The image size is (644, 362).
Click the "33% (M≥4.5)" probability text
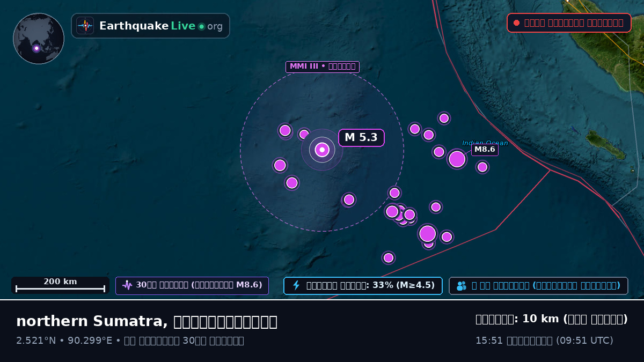coord(403,285)
